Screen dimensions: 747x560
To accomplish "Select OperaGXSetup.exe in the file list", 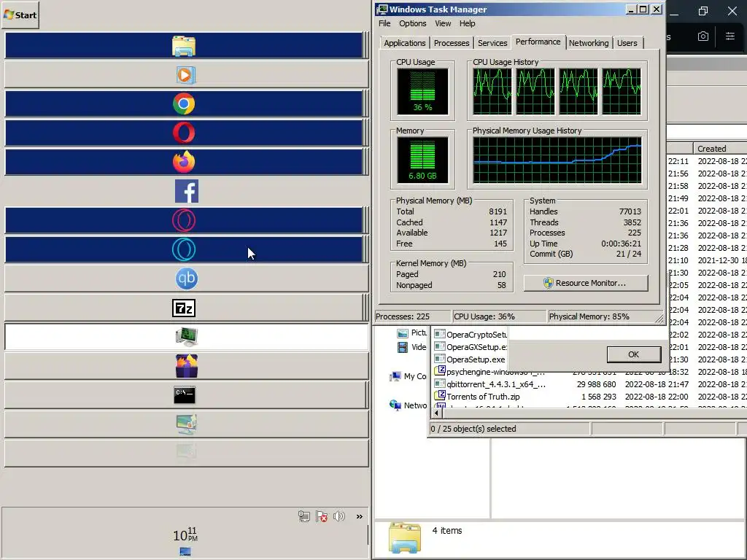I will click(x=471, y=346).
